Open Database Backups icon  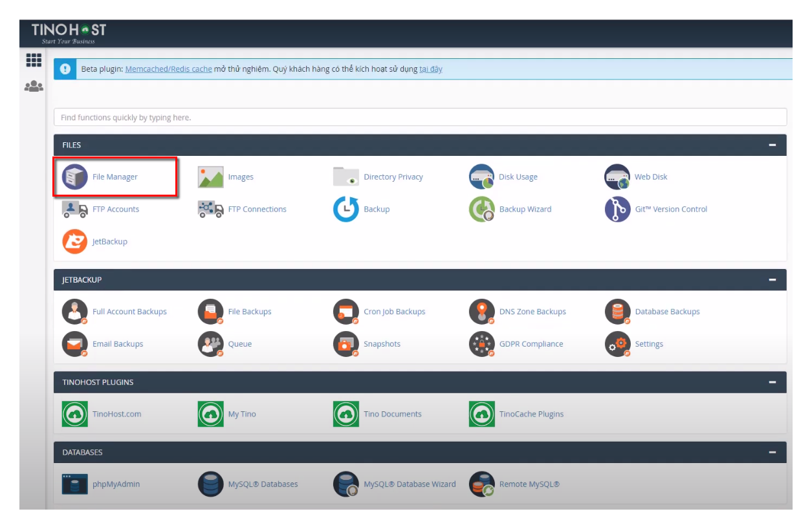pyautogui.click(x=617, y=312)
